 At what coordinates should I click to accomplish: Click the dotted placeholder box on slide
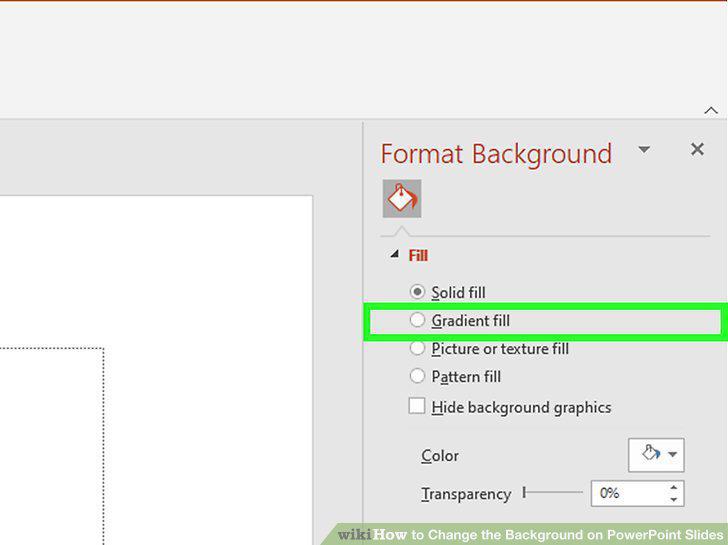point(52,446)
